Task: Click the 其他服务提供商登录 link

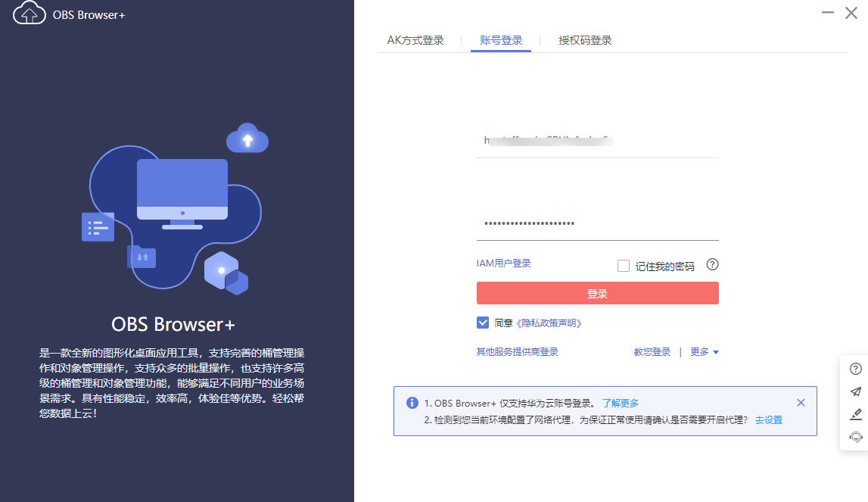Action: (517, 352)
